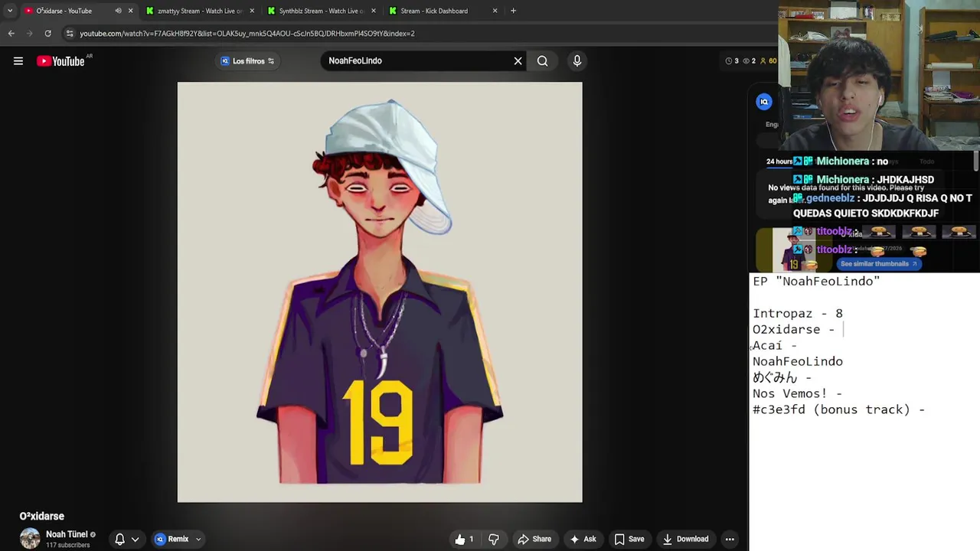Screen dimensions: 980x551
Task: Open a new browser tab with plus
Action: pos(513,11)
